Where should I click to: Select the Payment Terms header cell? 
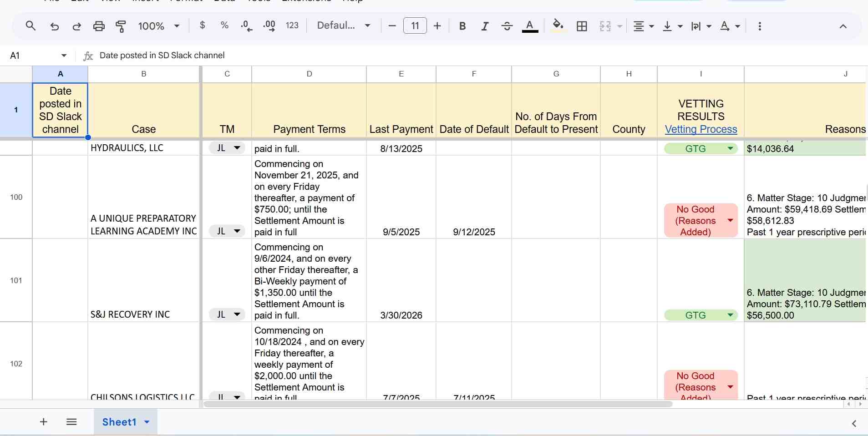[x=309, y=110]
